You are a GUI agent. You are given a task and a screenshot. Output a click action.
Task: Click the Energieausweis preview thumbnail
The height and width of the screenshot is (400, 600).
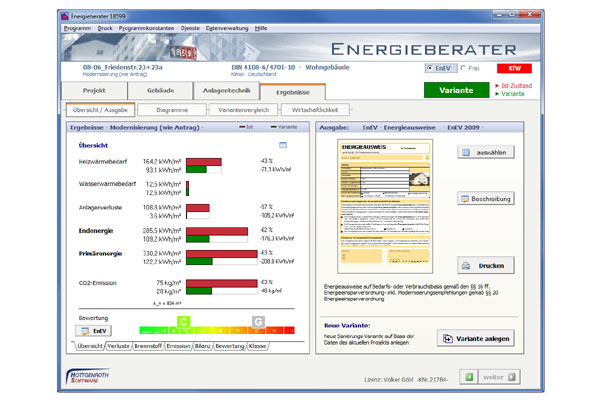point(385,206)
